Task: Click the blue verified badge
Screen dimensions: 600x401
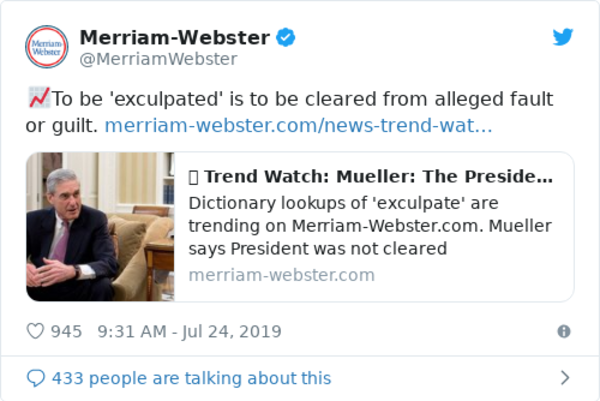Action: [286, 37]
